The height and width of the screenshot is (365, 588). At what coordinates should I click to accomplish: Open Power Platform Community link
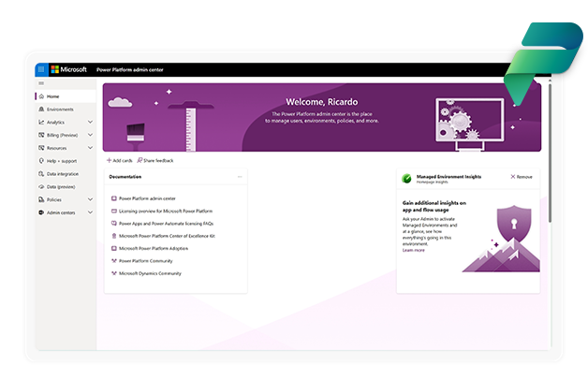tap(145, 261)
